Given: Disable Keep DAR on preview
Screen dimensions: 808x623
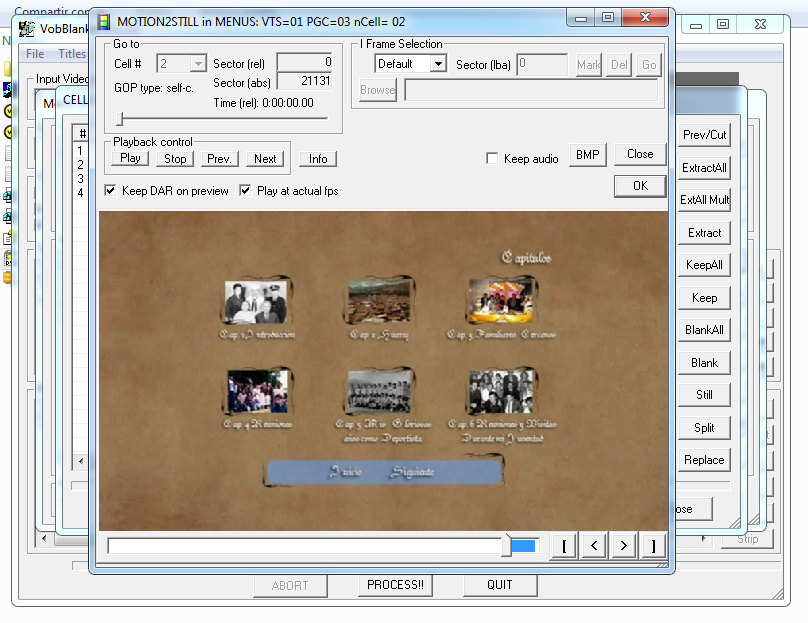Looking at the screenshot, I should point(110,191).
